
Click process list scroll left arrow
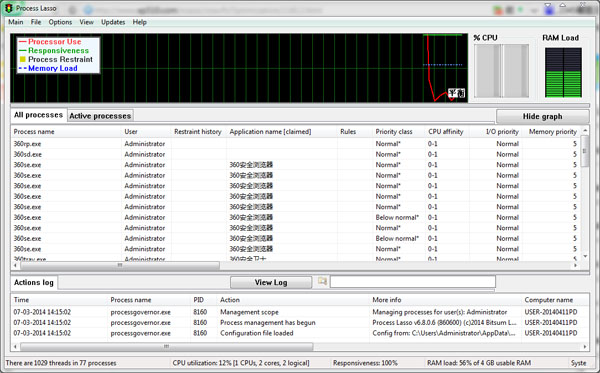(x=15, y=265)
